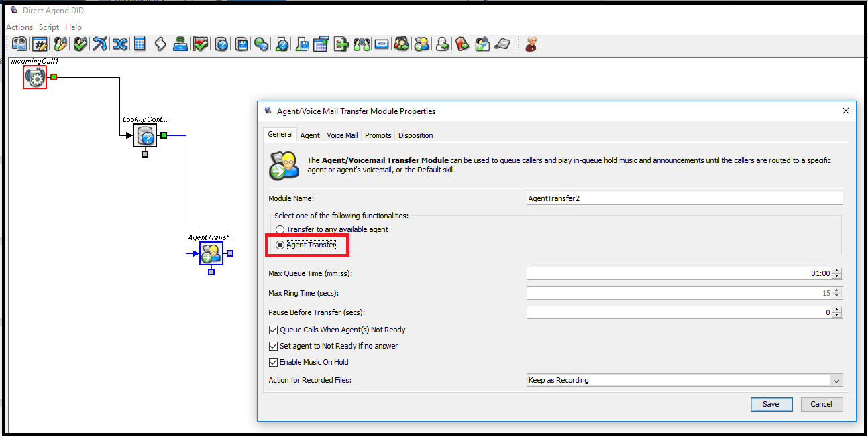Switch to the Prompts tab

[378, 135]
